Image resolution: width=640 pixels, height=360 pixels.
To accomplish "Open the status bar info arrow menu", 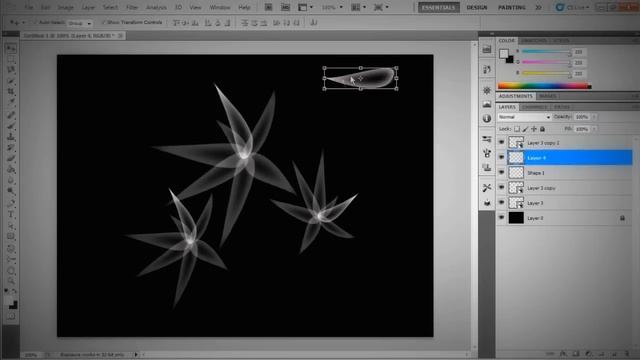I will pyautogui.click(x=136, y=355).
